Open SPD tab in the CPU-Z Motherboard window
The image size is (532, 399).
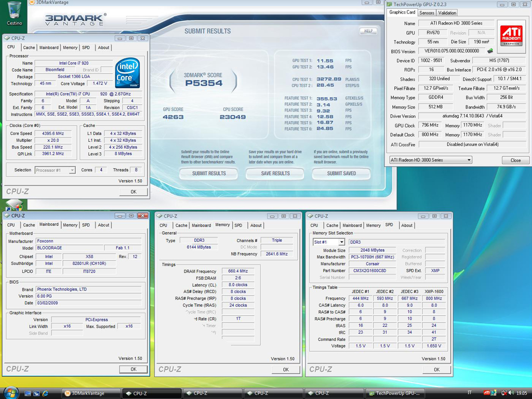(86, 225)
